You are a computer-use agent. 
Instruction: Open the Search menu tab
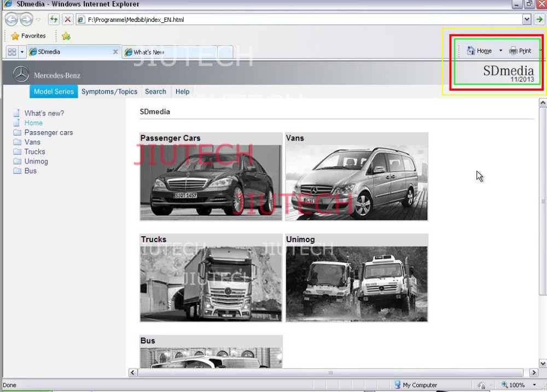tap(155, 92)
